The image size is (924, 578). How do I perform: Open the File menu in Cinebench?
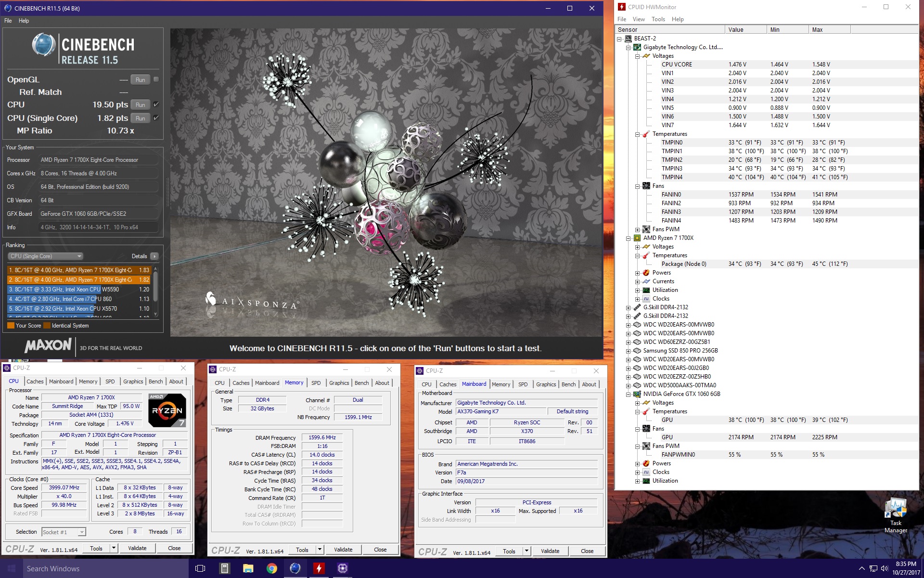[x=8, y=21]
